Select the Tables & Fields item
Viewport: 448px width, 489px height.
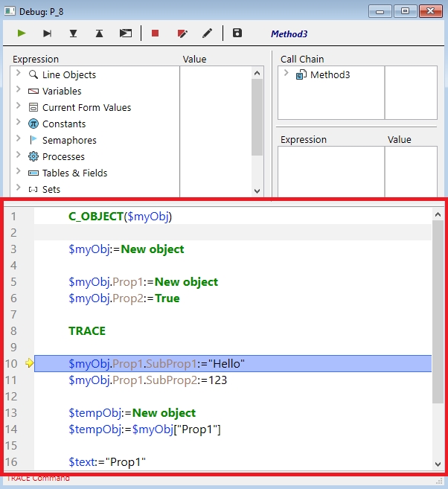coord(74,173)
